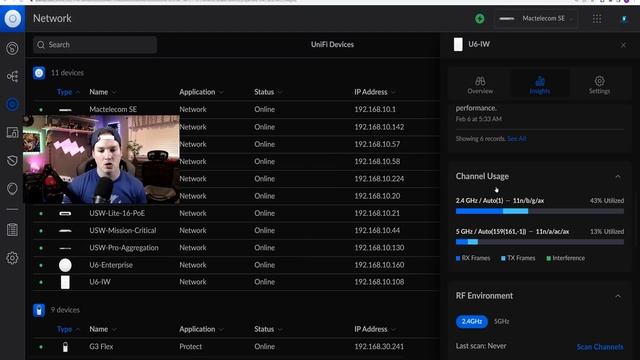Select the Mactelecom SE table row name
This screenshot has width=640, height=360.
tap(113, 109)
